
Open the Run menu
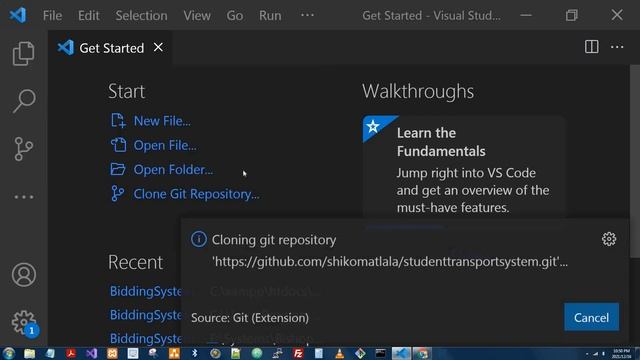pos(270,16)
